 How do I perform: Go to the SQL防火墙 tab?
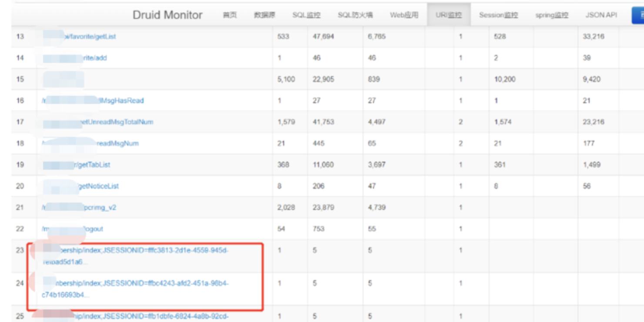tap(355, 15)
